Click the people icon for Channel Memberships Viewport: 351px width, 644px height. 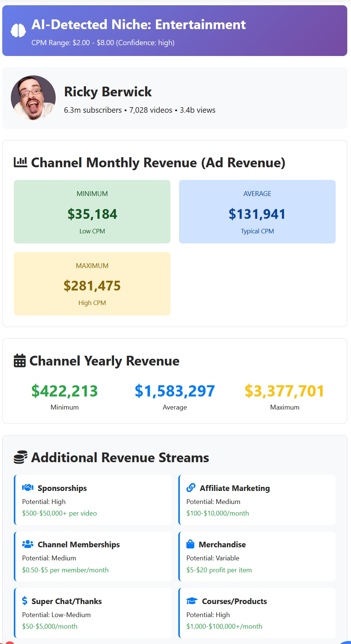click(28, 544)
